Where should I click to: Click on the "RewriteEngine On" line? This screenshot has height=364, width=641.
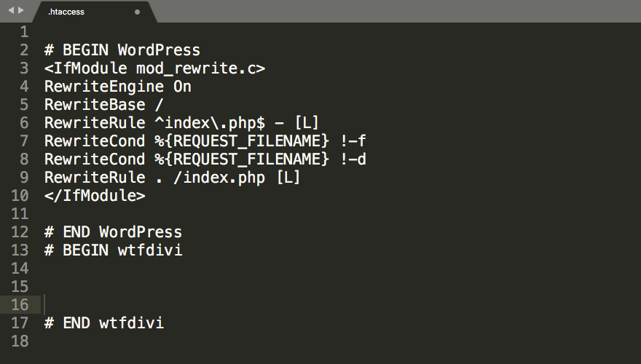coord(117,87)
